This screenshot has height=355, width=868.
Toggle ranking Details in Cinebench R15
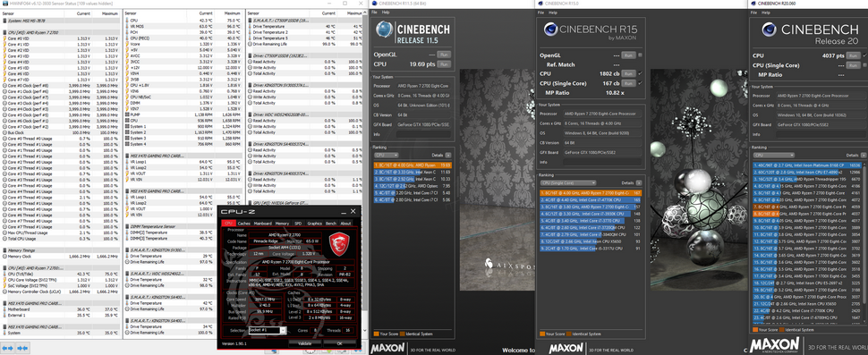tap(638, 182)
